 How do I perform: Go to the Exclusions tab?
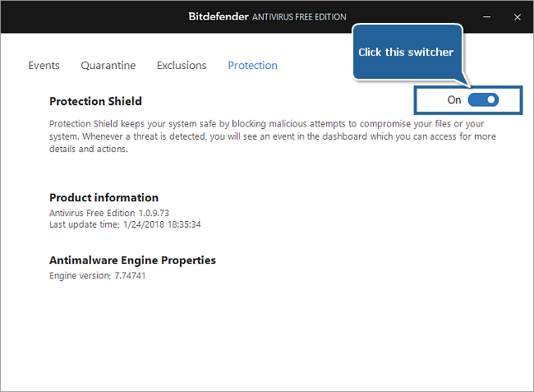182,66
